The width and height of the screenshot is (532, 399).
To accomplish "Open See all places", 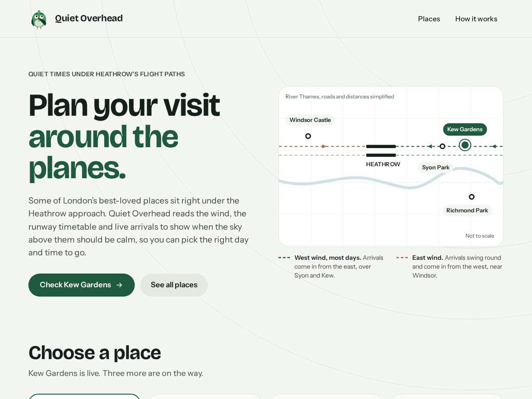I will (x=174, y=285).
